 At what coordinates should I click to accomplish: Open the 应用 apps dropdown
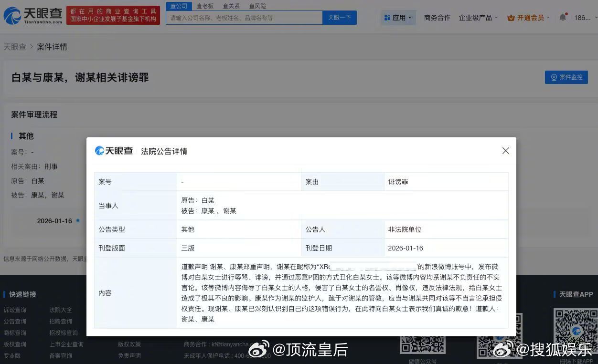(x=398, y=18)
